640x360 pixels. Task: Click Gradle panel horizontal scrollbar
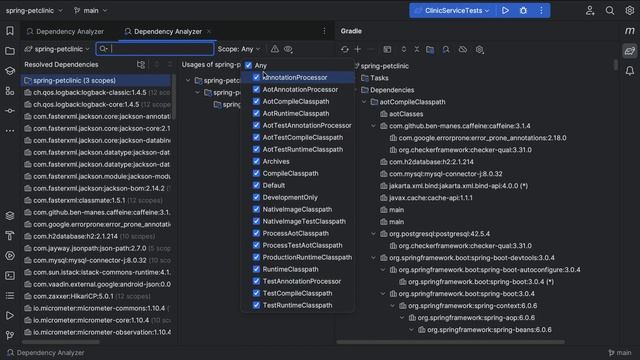click(x=451, y=342)
